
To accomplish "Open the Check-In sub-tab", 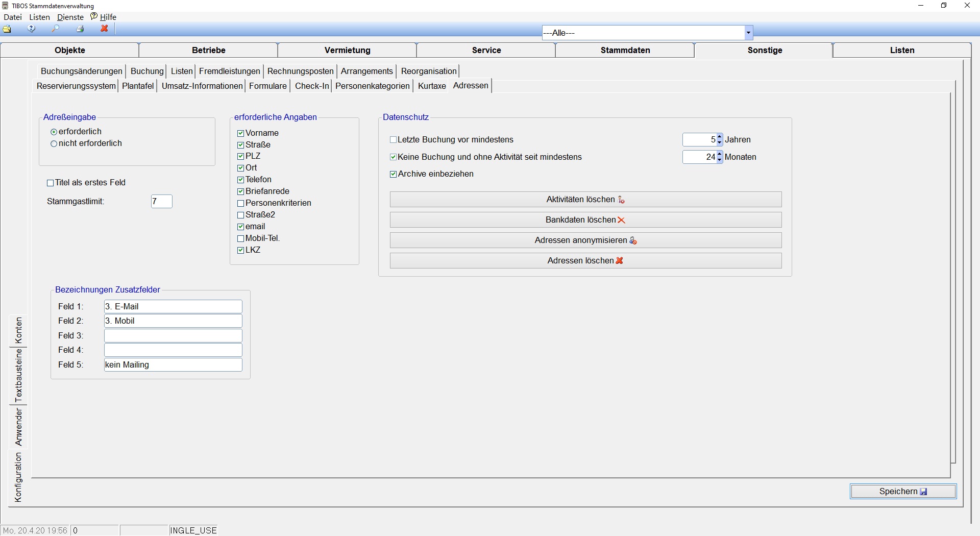I will point(312,86).
